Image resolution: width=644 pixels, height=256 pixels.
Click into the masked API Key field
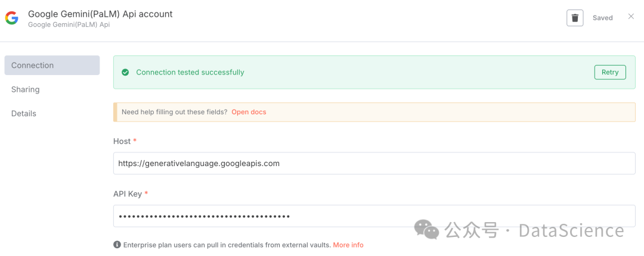click(x=374, y=216)
